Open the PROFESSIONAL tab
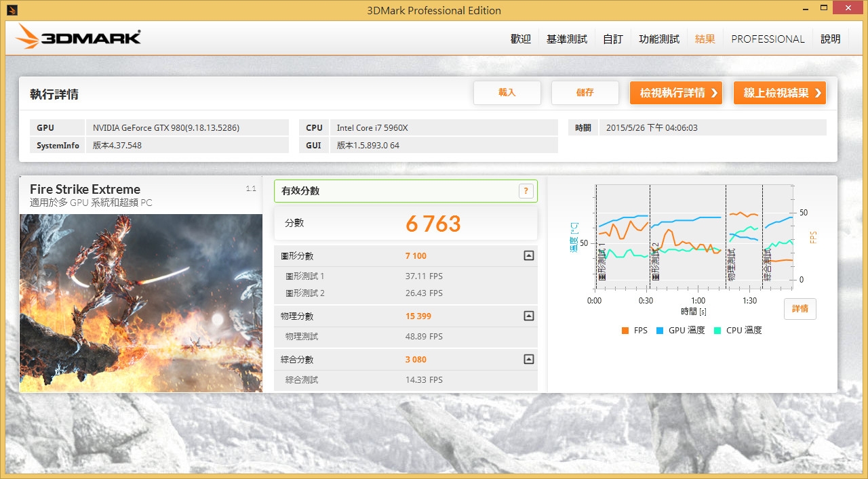Viewport: 868px width, 479px height. click(x=768, y=39)
